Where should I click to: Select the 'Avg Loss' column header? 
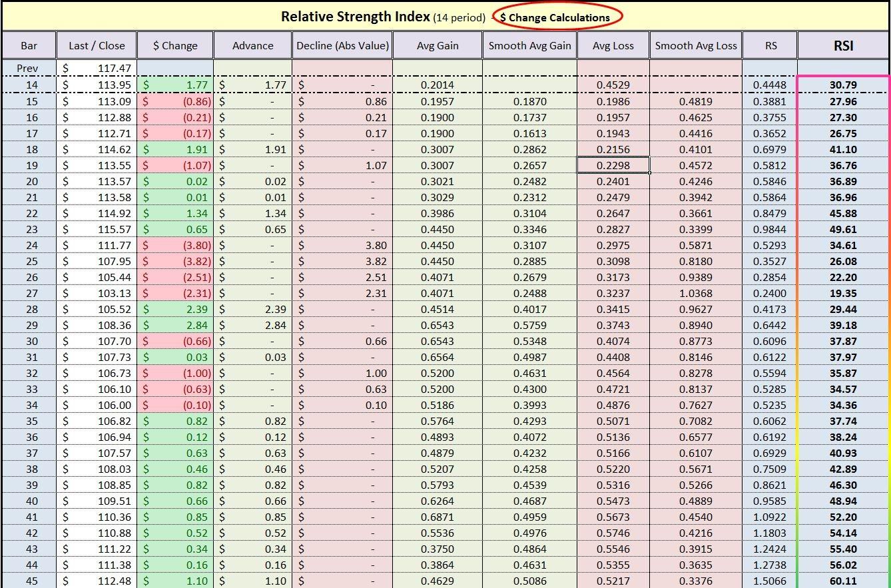pos(612,44)
